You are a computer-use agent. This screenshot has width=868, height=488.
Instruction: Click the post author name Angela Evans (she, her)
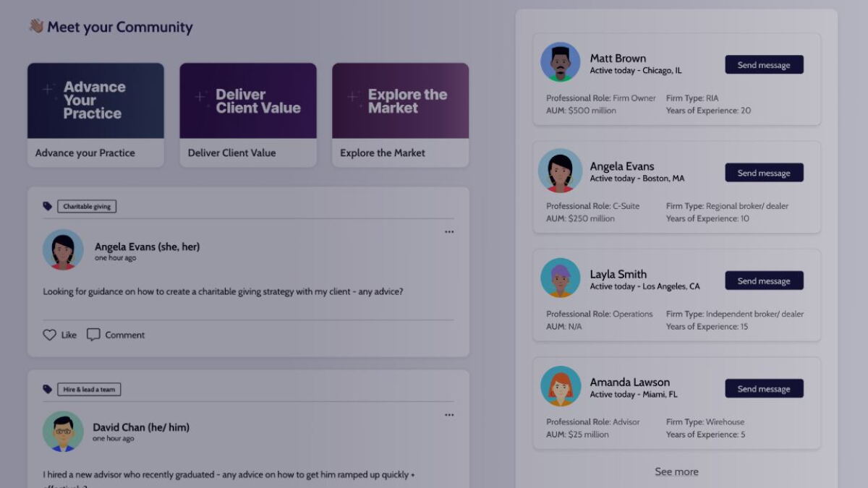pyautogui.click(x=147, y=247)
